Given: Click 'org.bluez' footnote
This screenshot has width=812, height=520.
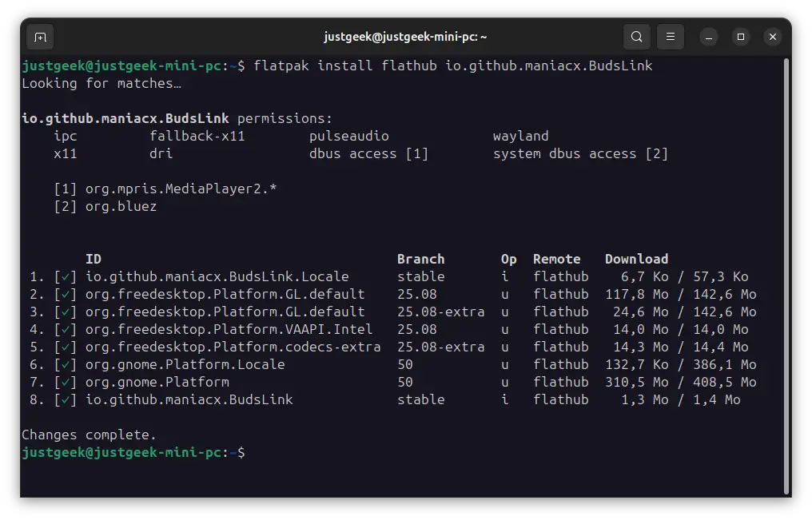Looking at the screenshot, I should pyautogui.click(x=121, y=206).
